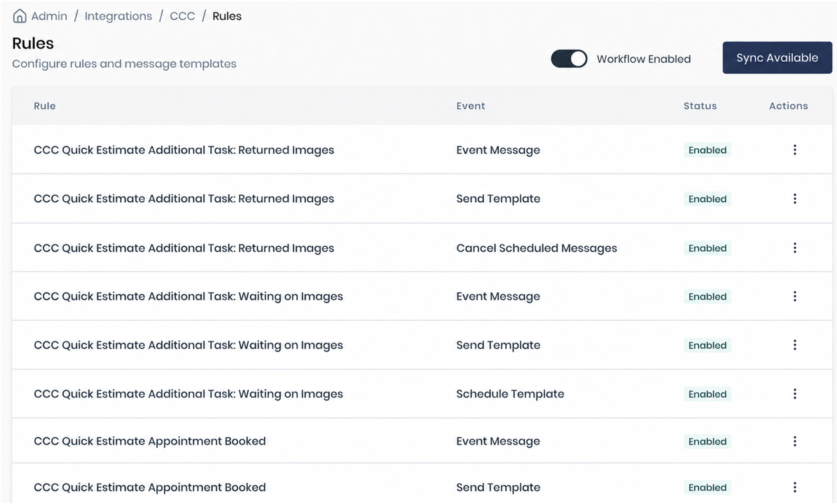Select Appointment Booked rule name with Event Message
The width and height of the screenshot is (837, 504).
(x=150, y=441)
